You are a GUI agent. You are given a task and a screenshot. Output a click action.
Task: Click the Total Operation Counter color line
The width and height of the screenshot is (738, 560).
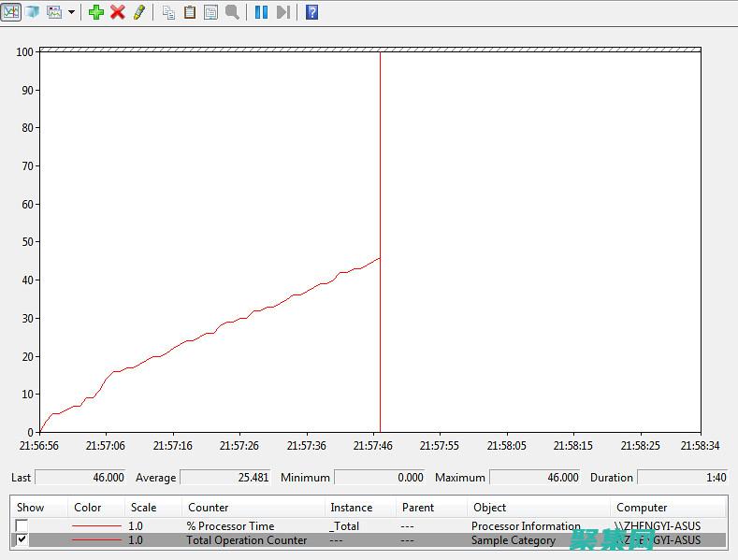coord(96,540)
